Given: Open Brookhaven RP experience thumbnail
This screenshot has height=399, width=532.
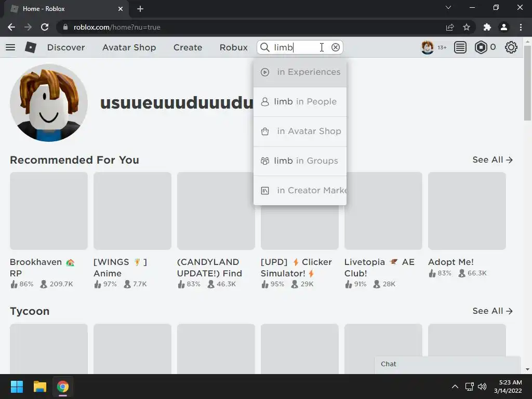Looking at the screenshot, I should click(x=49, y=211).
